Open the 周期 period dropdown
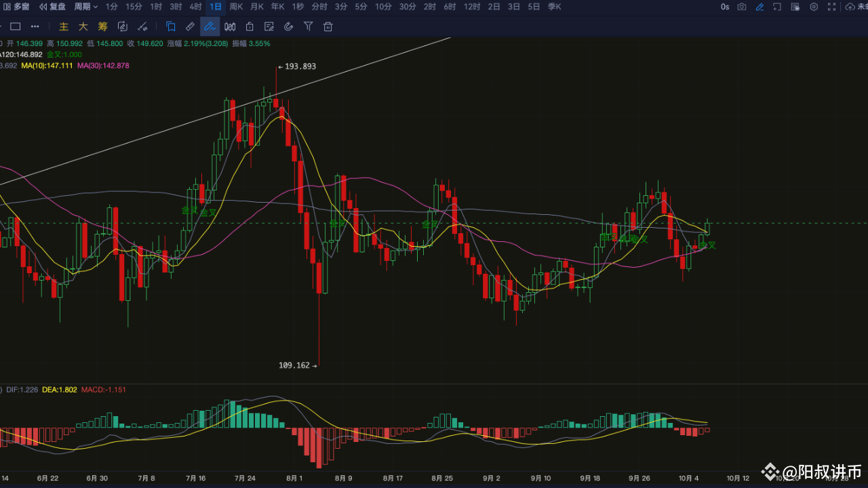868x488 pixels. 81,7
